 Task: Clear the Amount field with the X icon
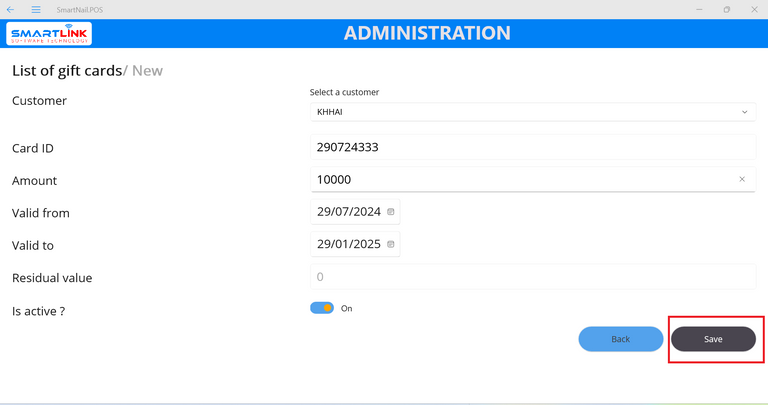742,179
